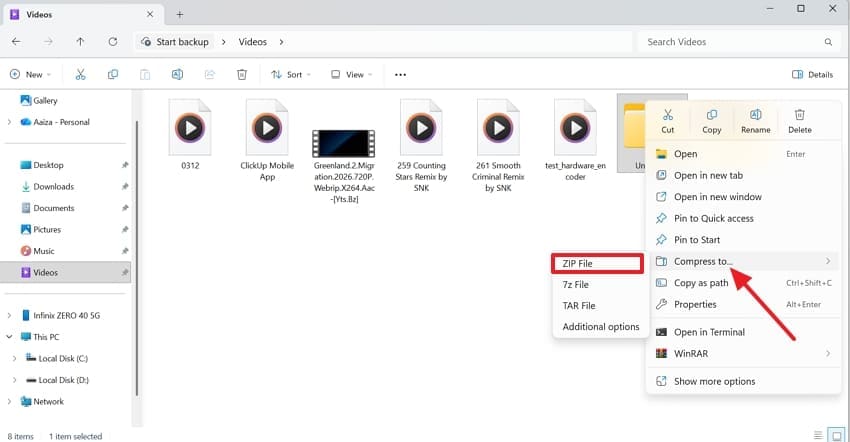
Task: Expand the Aaiza - Personal tree node
Action: click(x=9, y=122)
